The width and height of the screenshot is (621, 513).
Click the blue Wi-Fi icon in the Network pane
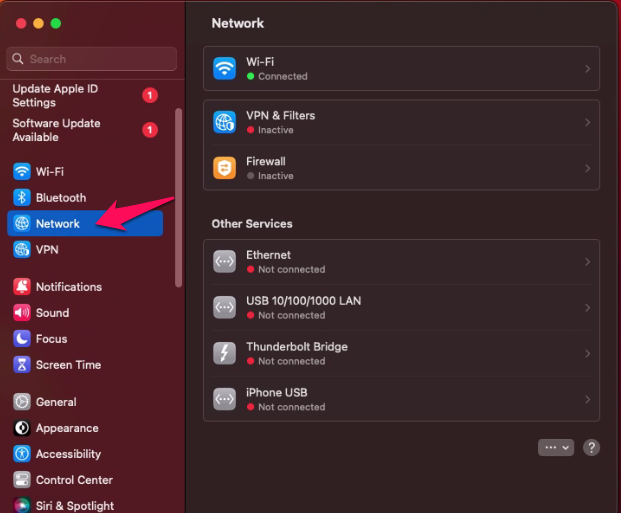[x=225, y=69]
